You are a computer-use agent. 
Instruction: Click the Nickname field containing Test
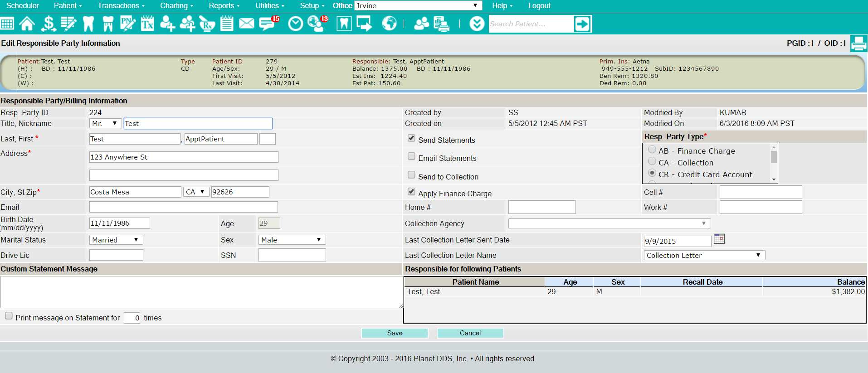tap(198, 123)
